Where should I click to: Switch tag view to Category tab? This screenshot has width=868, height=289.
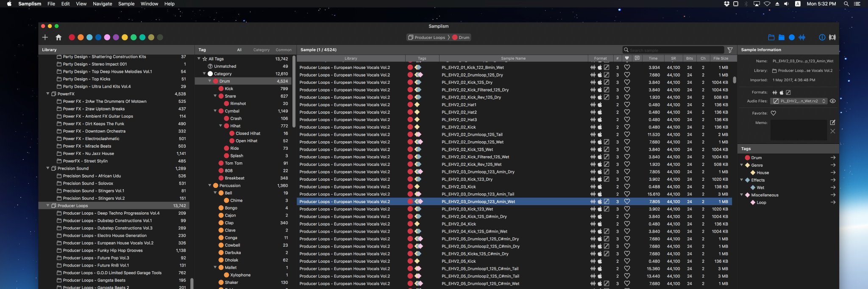pos(262,50)
